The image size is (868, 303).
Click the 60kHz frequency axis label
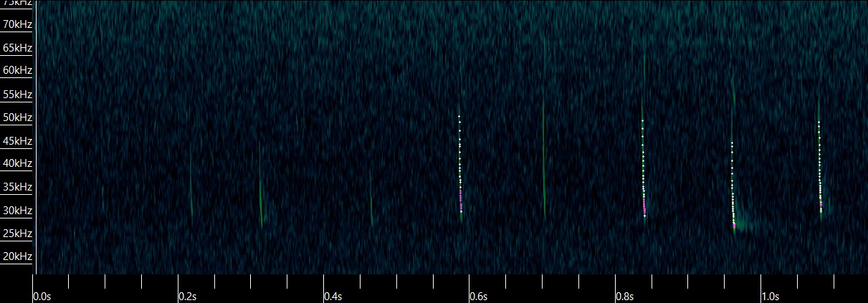(17, 70)
